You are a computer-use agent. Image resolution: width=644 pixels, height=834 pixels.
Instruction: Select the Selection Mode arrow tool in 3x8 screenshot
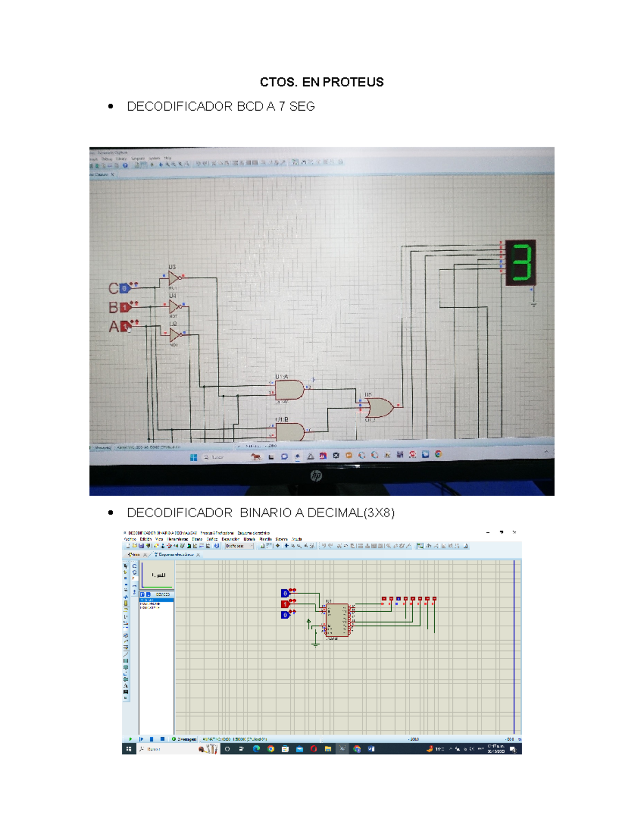126,566
